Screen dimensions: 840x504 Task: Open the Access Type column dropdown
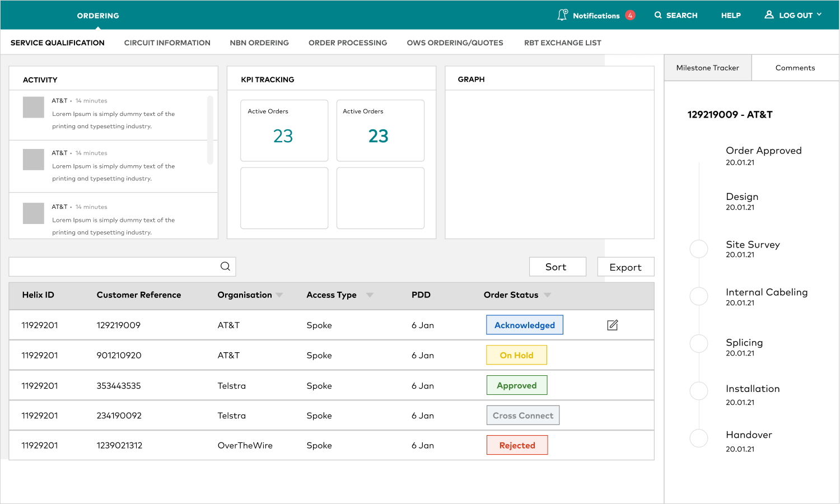pos(370,295)
